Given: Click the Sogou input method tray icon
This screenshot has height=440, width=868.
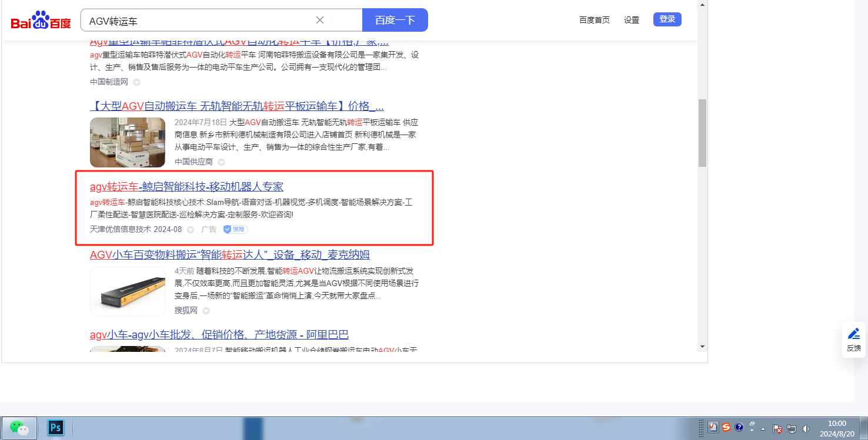Looking at the screenshot, I should coord(726,428).
